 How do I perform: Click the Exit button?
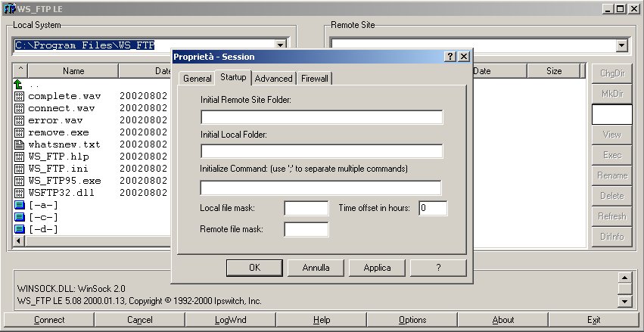tap(594, 320)
